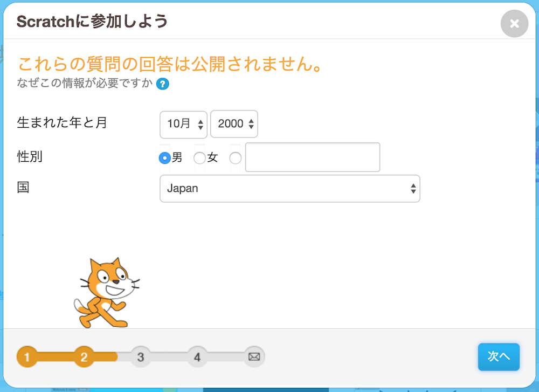Click the 次へ next button
539x392 pixels.
click(x=499, y=356)
